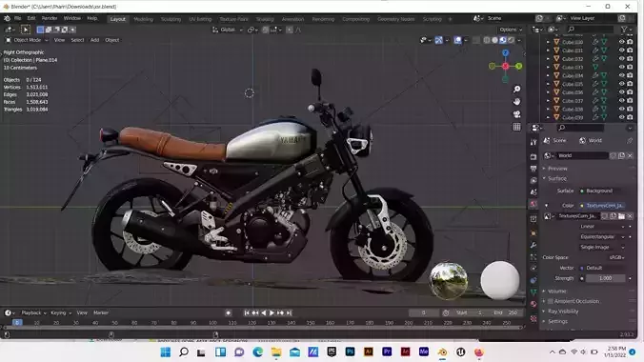The height and width of the screenshot is (362, 644).
Task: Open the Material properties tab icon
Action: [533, 304]
